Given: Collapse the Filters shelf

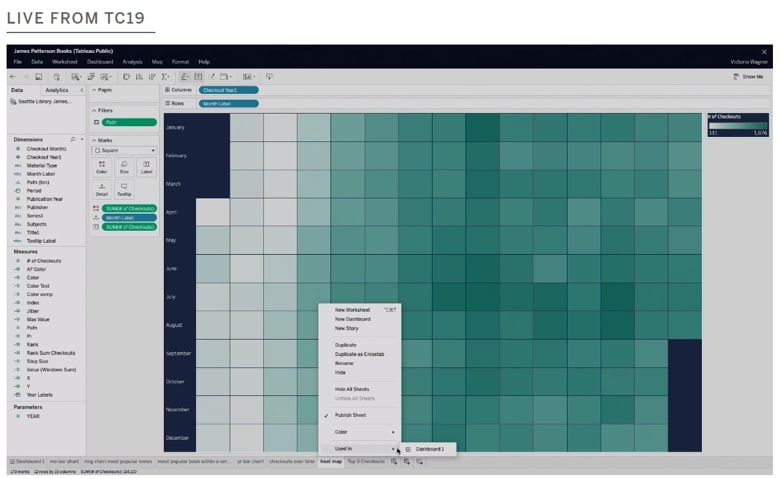Looking at the screenshot, I should point(94,111).
